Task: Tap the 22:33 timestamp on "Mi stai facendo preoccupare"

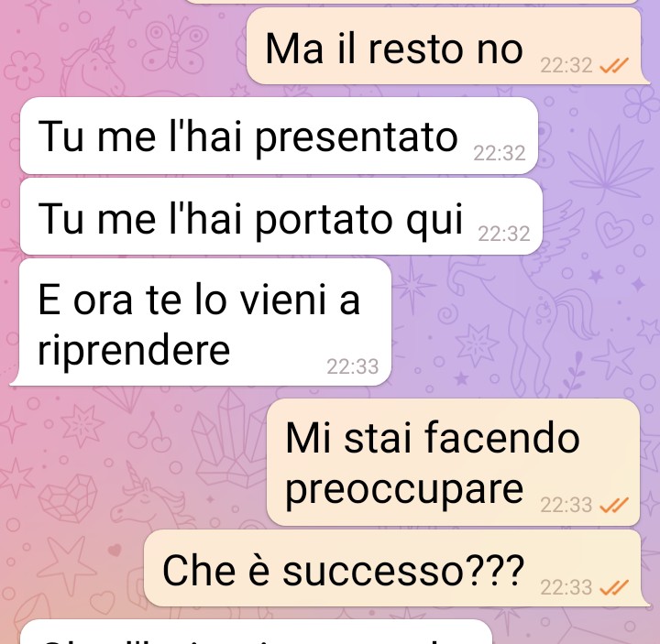Action: point(566,505)
